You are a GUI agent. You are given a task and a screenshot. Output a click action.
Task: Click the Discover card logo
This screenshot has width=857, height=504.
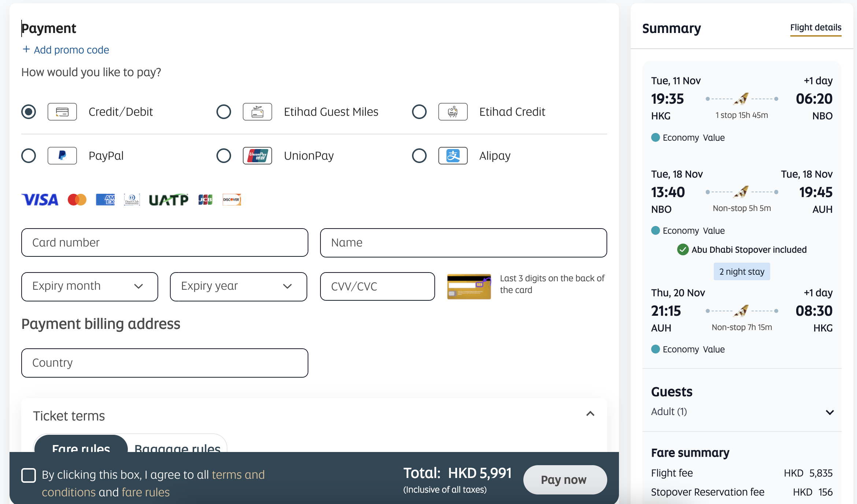[232, 200]
